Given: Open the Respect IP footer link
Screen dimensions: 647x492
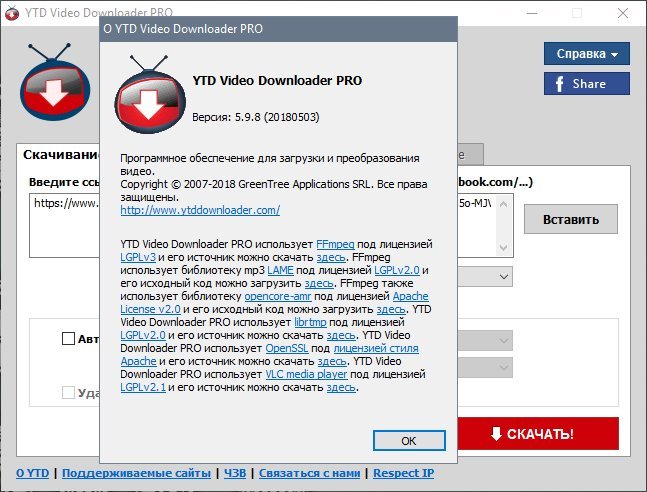Looking at the screenshot, I should tap(404, 473).
